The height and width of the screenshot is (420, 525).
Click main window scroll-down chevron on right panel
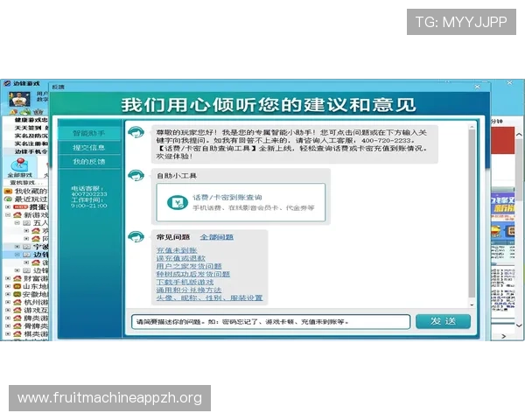pos(519,325)
